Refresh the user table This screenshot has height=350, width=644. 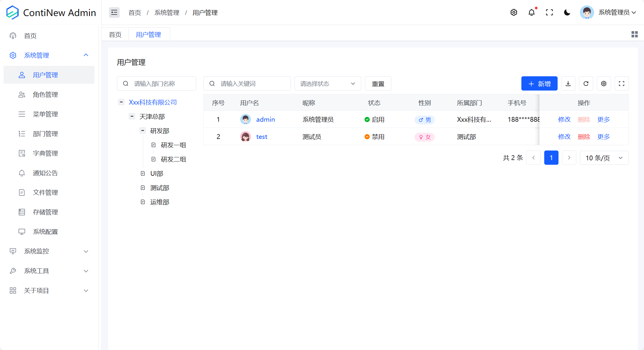(x=586, y=83)
